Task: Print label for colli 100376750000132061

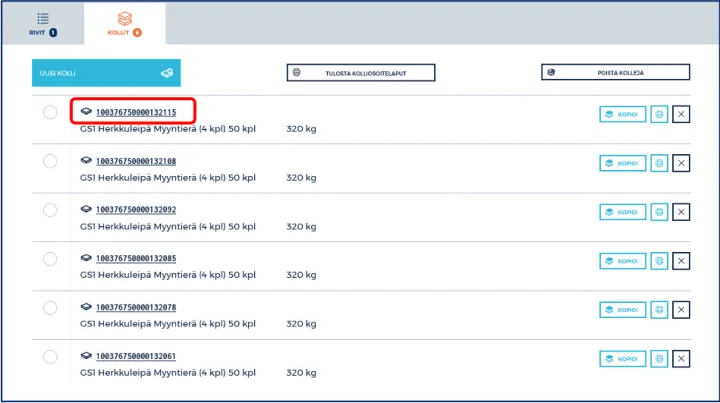Action: click(659, 358)
